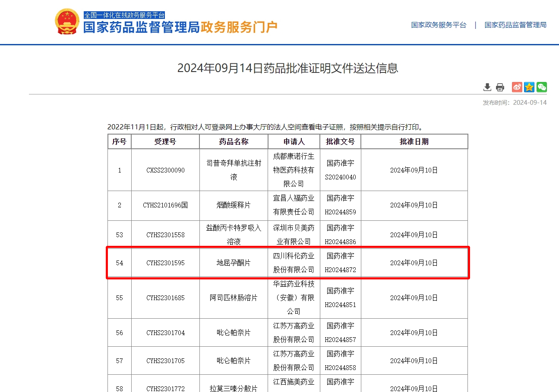This screenshot has height=392, width=559.
Task: Click 全国一体化在线政务服务平台 banner text
Action: (x=124, y=15)
